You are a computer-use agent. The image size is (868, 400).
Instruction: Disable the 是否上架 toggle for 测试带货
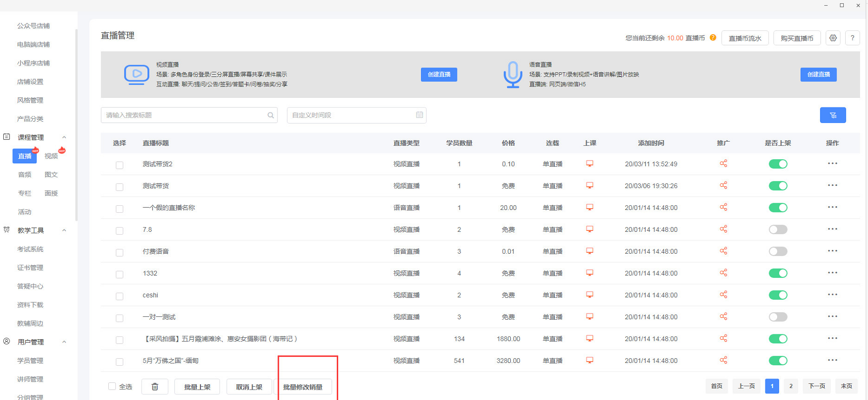pos(778,186)
